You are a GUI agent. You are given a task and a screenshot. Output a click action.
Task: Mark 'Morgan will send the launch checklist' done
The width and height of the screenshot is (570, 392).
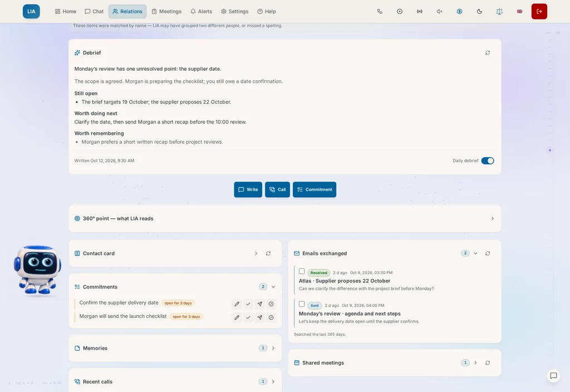pos(248,317)
